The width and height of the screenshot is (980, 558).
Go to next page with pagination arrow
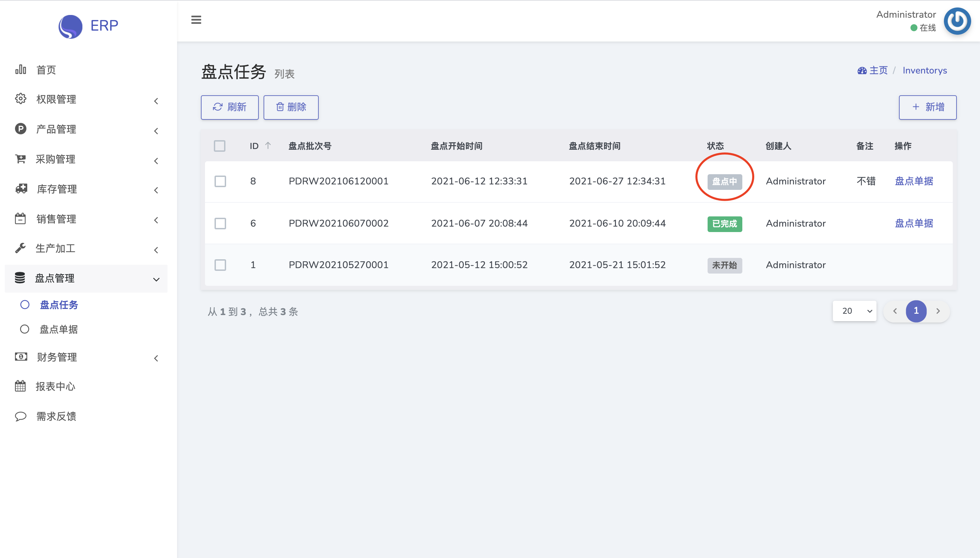[x=938, y=311]
